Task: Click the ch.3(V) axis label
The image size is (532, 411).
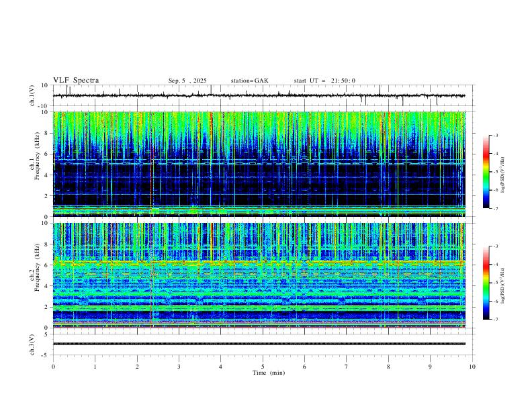Action: [32, 345]
